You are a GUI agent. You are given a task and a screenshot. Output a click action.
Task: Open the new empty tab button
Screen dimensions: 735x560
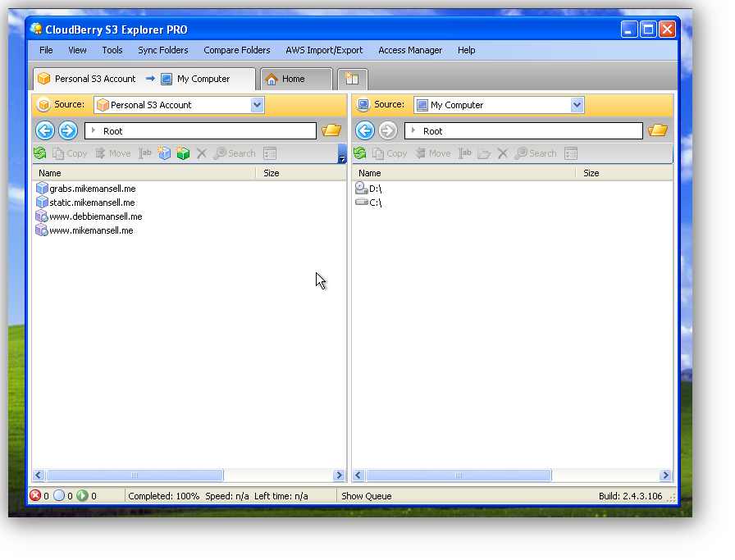pyautogui.click(x=353, y=80)
